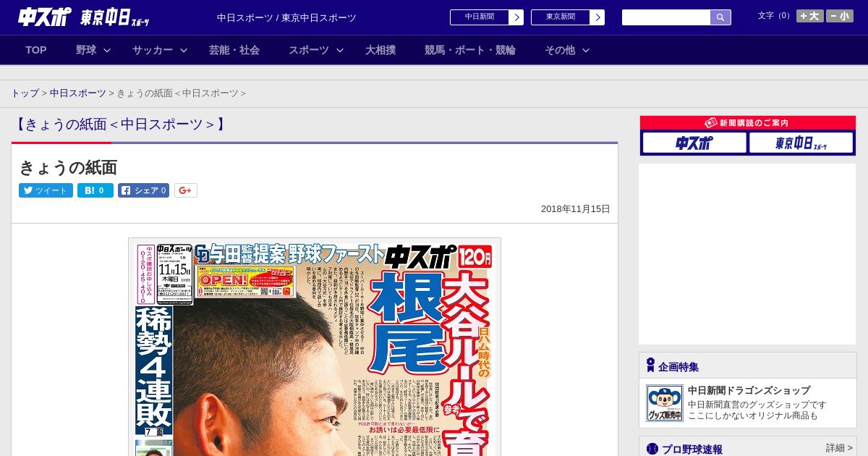Viewport: 868px width, 456px height.
Task: Click the トップ breadcrumb link
Action: pyautogui.click(x=25, y=93)
